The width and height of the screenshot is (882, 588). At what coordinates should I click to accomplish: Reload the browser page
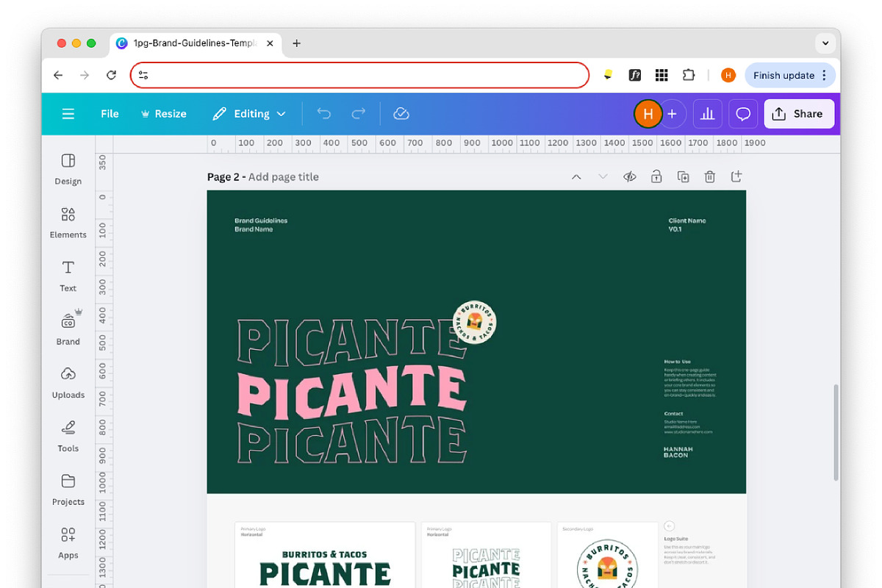pos(111,75)
